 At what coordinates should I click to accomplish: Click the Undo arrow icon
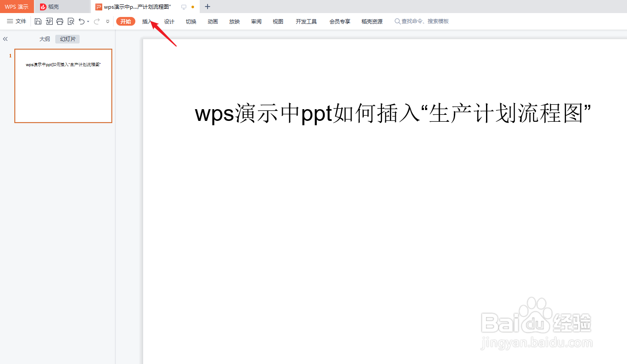[x=81, y=21]
